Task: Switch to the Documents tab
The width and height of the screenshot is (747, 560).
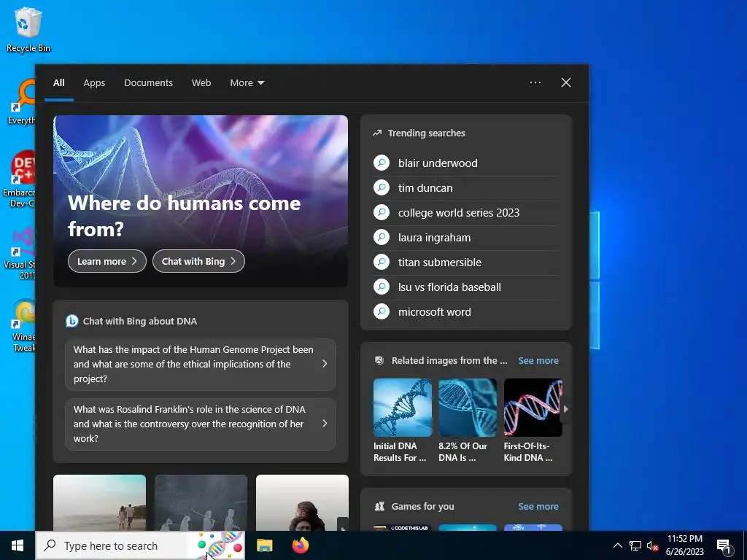Action: point(148,83)
